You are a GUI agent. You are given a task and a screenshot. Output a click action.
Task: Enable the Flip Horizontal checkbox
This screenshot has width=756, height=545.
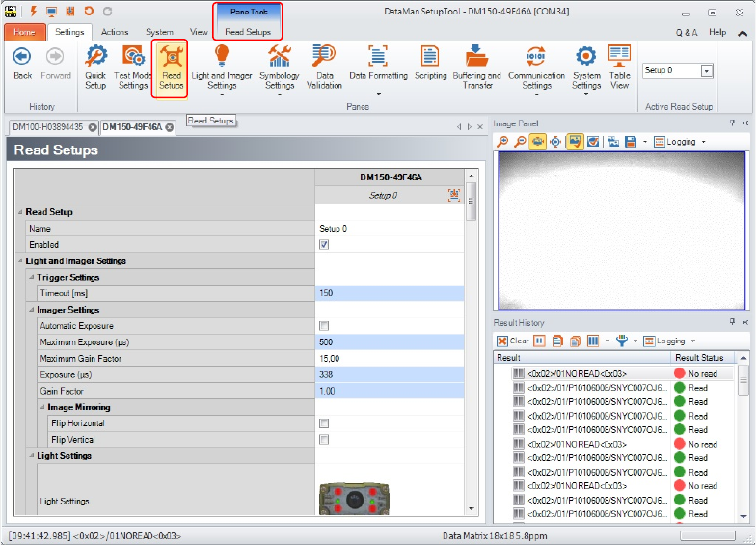click(x=324, y=423)
